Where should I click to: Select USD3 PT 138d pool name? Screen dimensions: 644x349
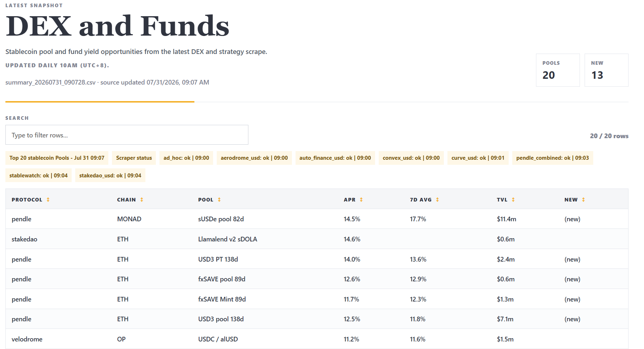(218, 259)
